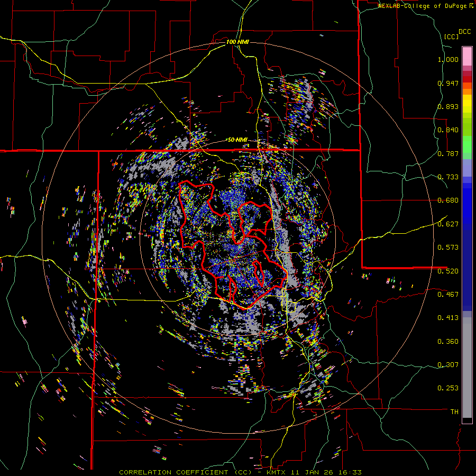Pick the bright green color bar segment
Viewport: 476px width, 476px height.
(467, 144)
